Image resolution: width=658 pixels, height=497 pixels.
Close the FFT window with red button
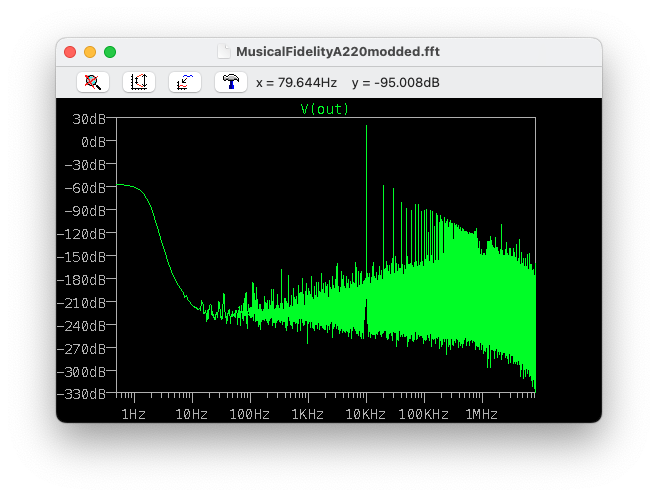(70, 52)
